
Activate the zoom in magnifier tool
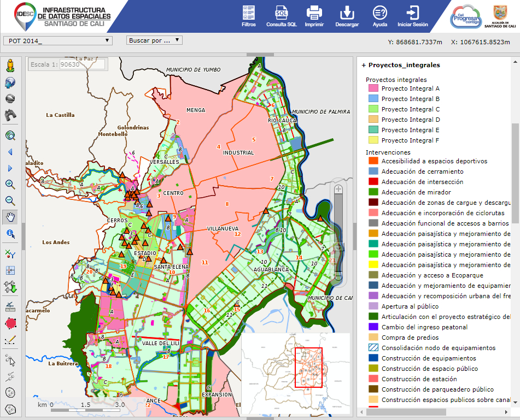pyautogui.click(x=10, y=185)
